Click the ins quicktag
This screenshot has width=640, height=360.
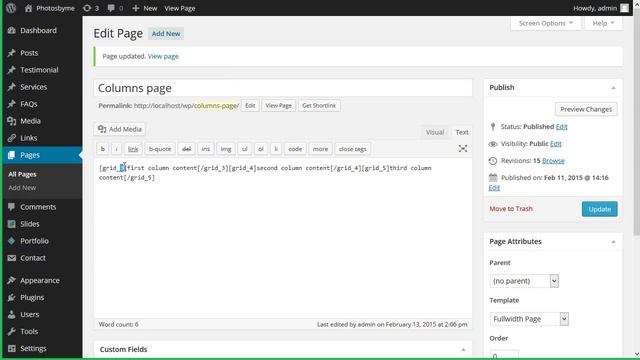[x=206, y=149]
